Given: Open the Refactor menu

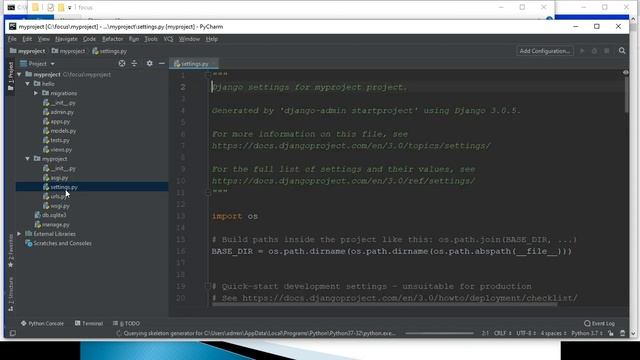Looking at the screenshot, I should 112,39.
